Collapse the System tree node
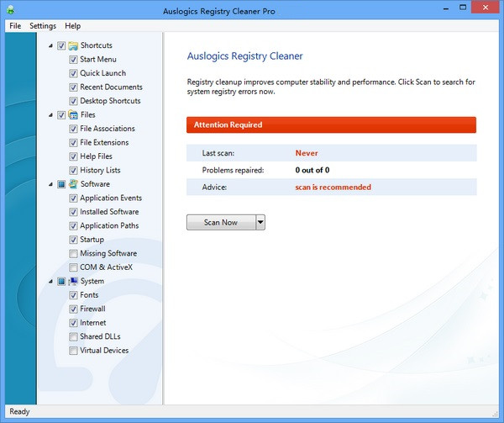This screenshot has height=423, width=504. tap(50, 282)
